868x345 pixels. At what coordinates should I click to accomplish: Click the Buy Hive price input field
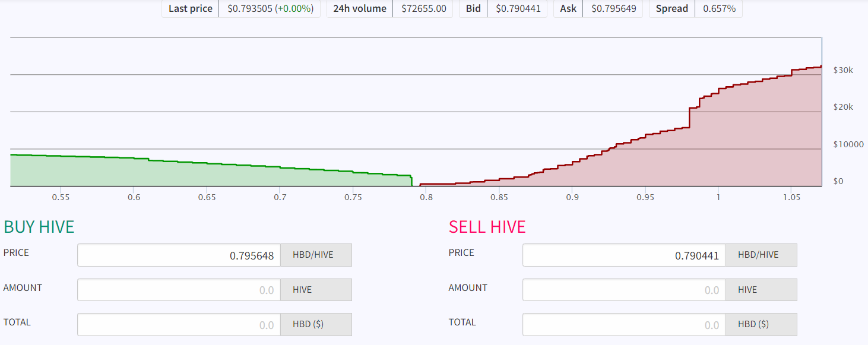click(x=179, y=255)
